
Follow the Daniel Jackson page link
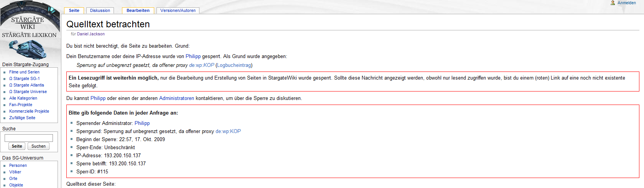(91, 34)
